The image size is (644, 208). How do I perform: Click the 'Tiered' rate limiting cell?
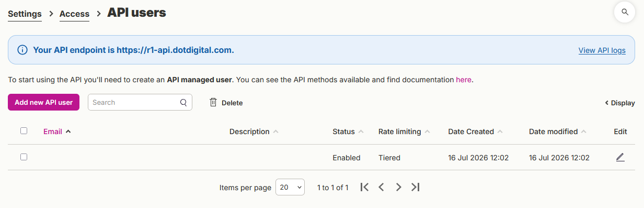(x=389, y=157)
